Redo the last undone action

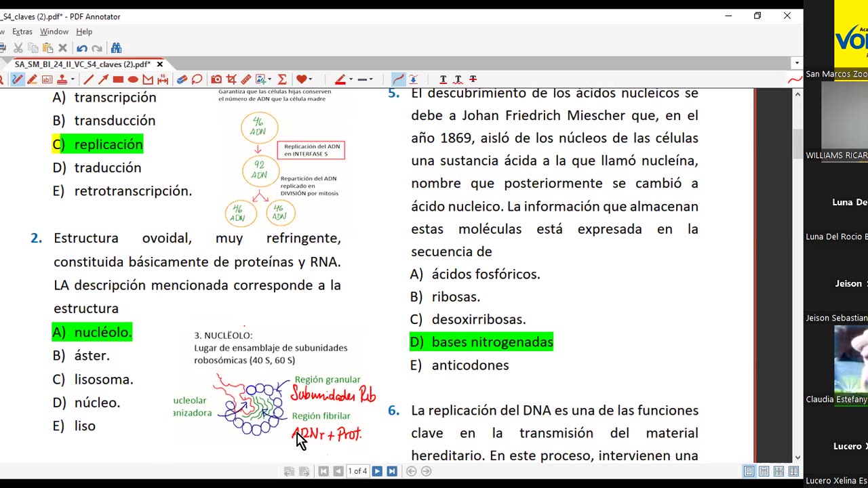97,48
